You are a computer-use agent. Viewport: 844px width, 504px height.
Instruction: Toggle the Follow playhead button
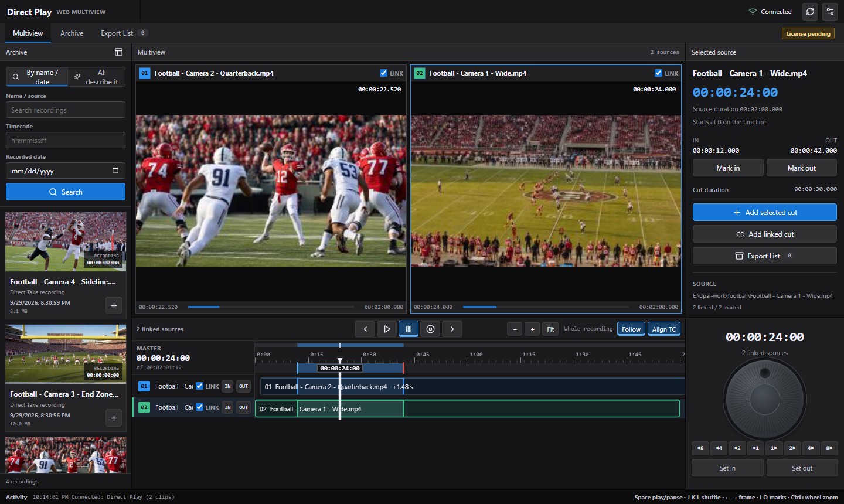pyautogui.click(x=631, y=329)
